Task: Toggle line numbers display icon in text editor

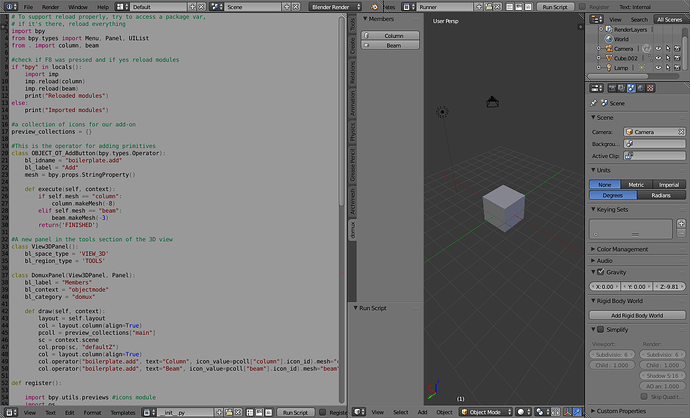Action: [x=250, y=412]
